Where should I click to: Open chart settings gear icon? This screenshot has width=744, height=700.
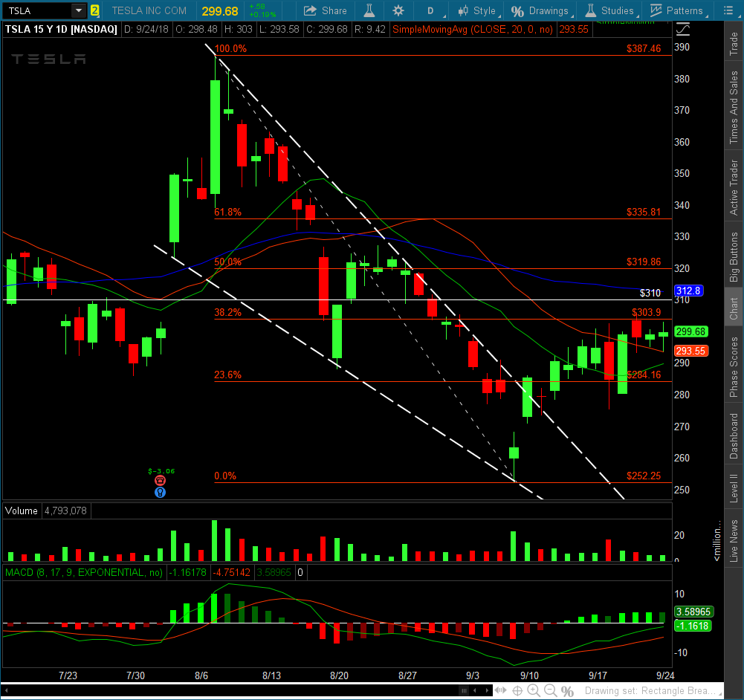click(398, 10)
